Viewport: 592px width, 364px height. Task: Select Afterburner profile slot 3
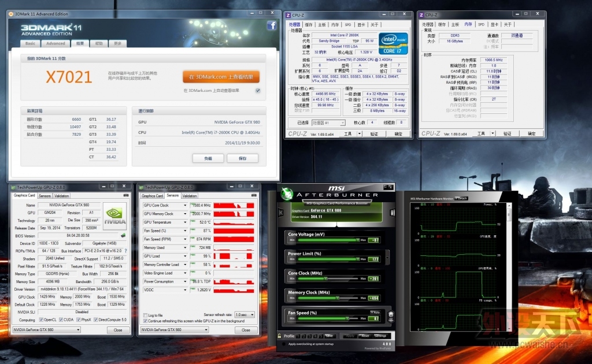pos(310,336)
